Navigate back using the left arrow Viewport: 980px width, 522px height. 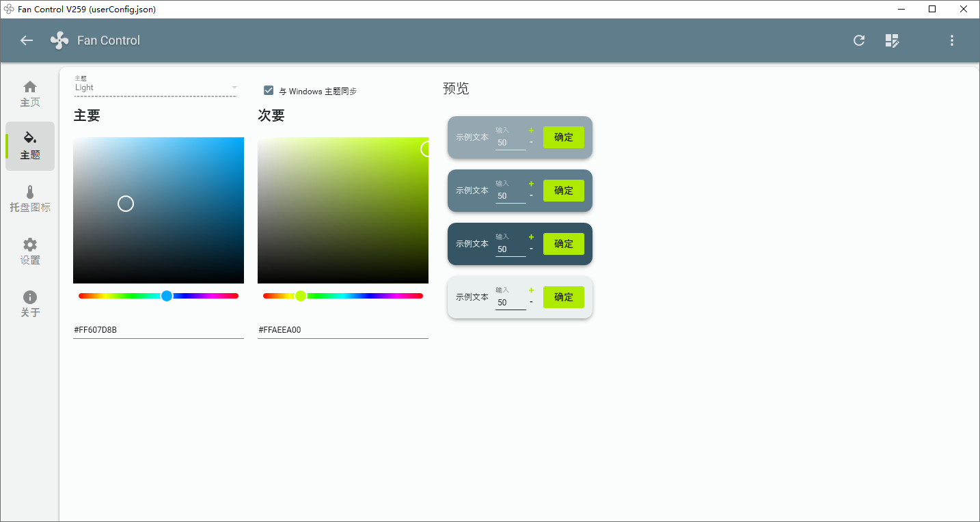[x=26, y=40]
